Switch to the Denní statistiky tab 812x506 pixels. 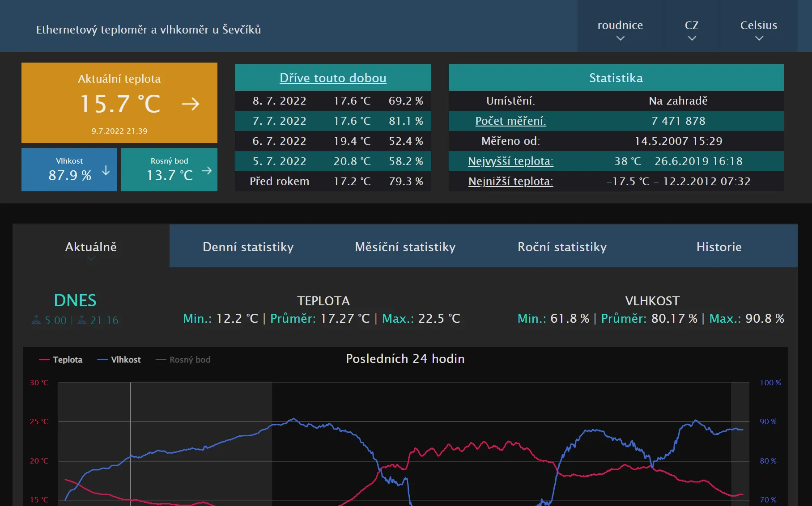(248, 246)
